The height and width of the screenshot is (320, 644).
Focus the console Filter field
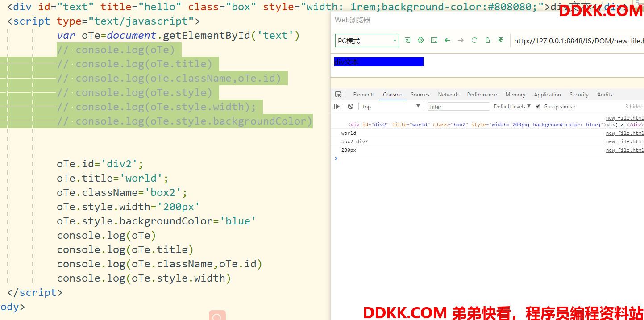pyautogui.click(x=459, y=107)
